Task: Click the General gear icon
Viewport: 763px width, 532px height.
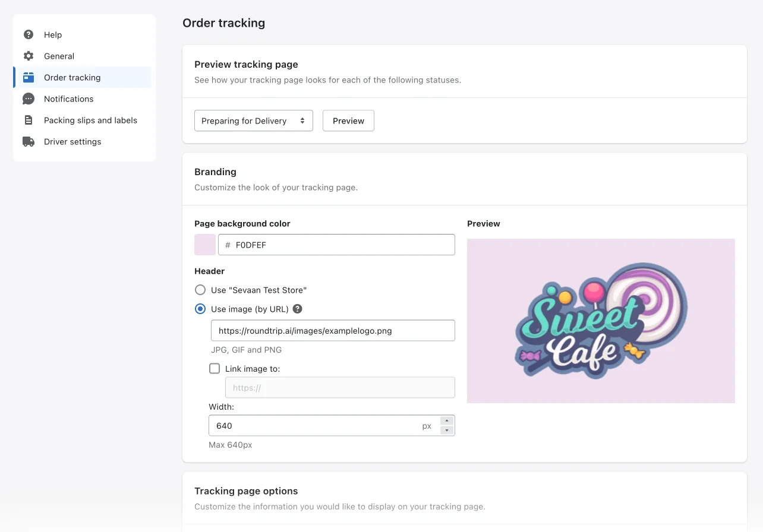Action: 29,56
